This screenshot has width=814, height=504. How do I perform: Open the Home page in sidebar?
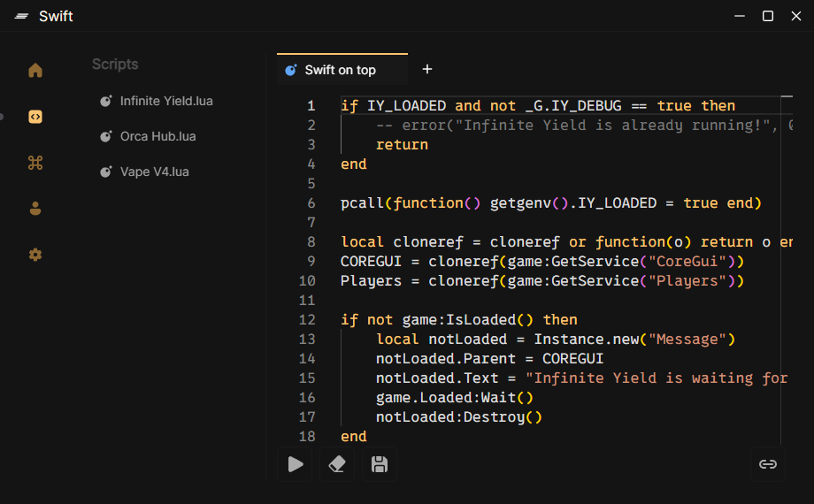35,71
